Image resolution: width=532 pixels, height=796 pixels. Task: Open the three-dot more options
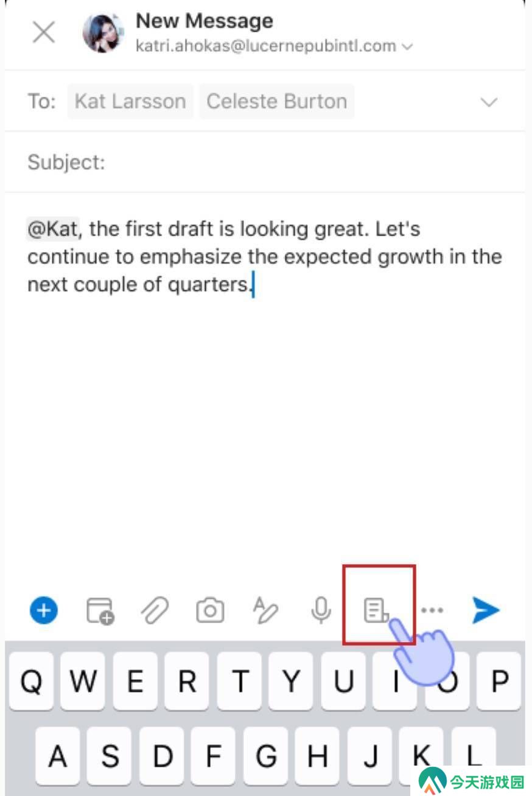[x=432, y=610]
